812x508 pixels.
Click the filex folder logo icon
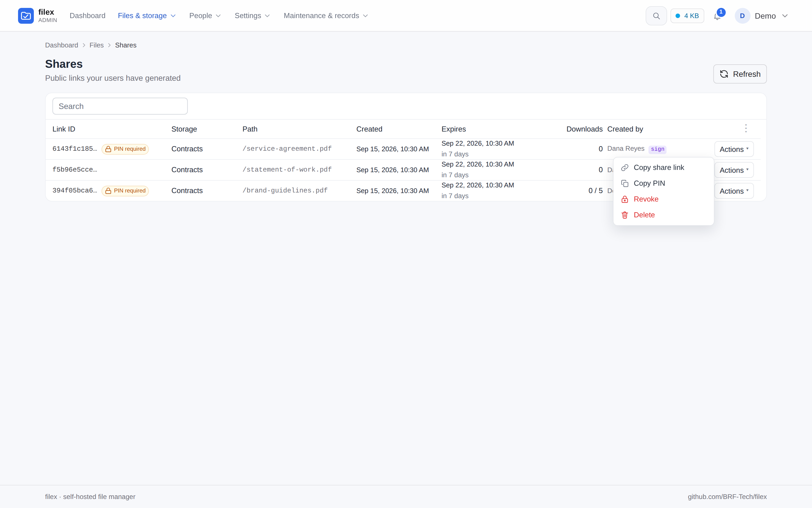click(26, 16)
